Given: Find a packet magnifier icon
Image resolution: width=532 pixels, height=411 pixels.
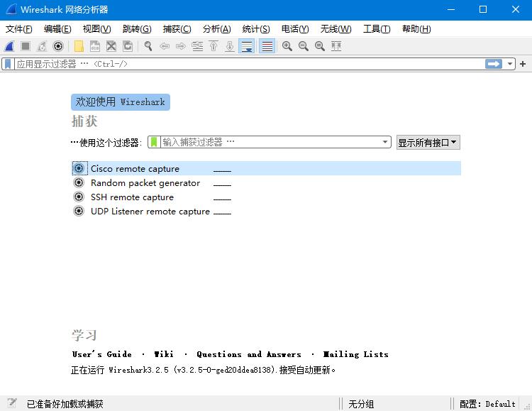Looking at the screenshot, I should point(148,46).
